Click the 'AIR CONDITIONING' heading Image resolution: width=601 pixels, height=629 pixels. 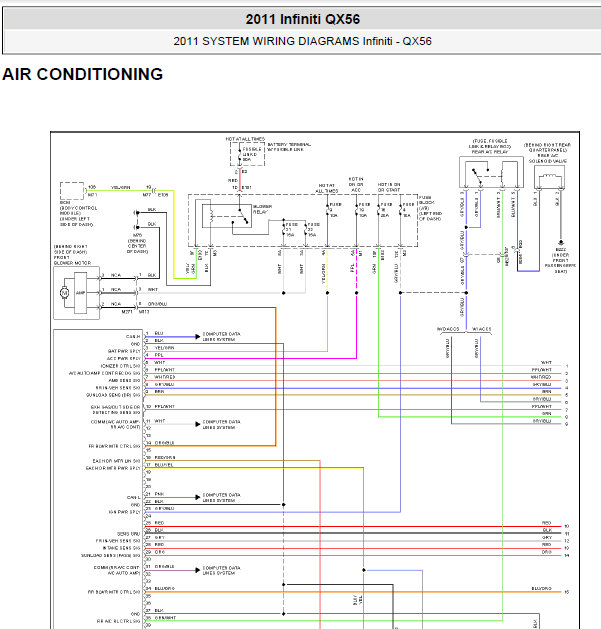coord(83,74)
